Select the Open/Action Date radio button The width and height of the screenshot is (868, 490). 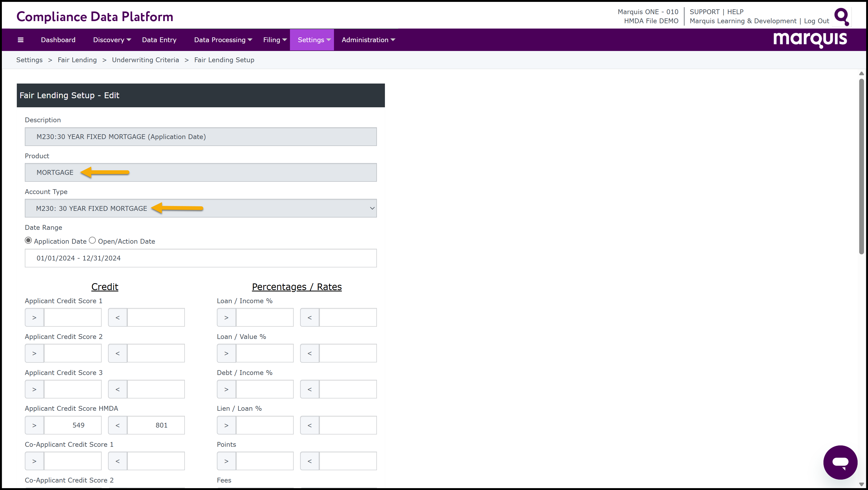pyautogui.click(x=92, y=240)
